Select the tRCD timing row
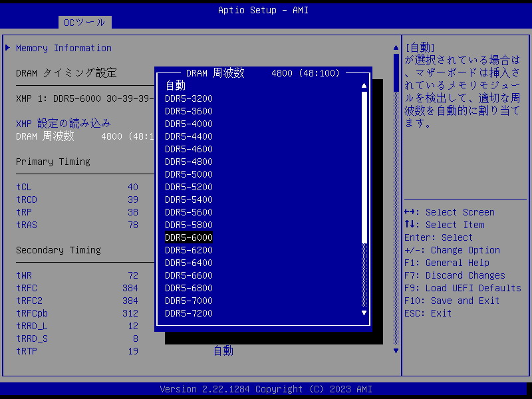The image size is (532, 399). click(77, 199)
